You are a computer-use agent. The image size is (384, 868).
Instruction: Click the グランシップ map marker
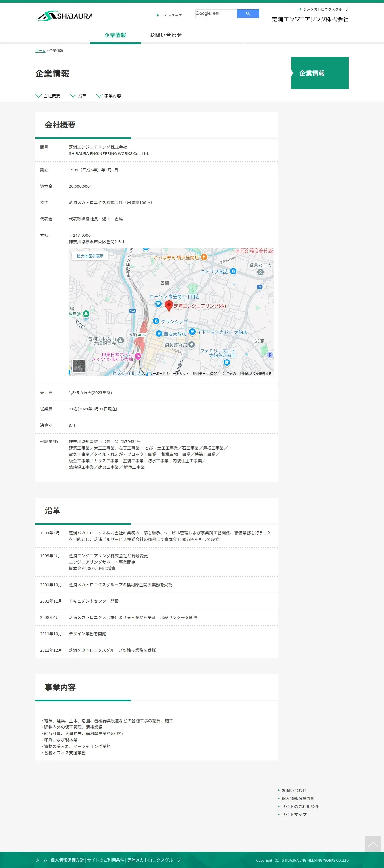(x=156, y=321)
